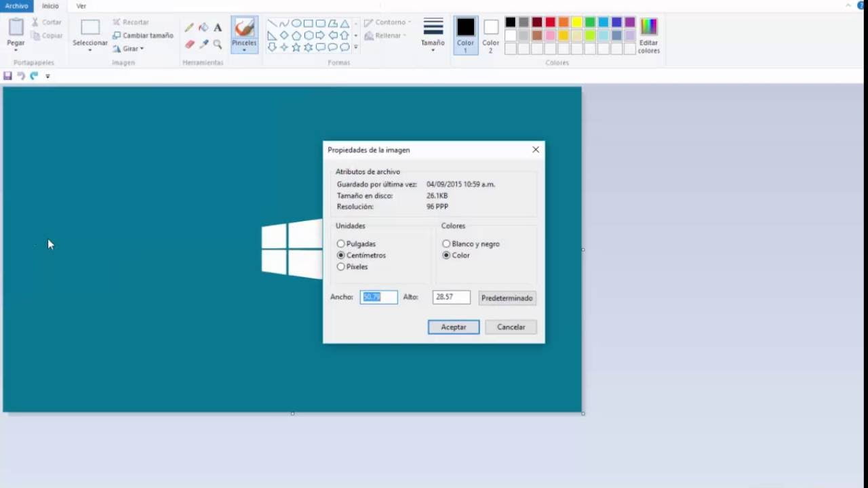Click the Cortar scissors button
Viewport: 868px width, 488px height.
(x=47, y=22)
